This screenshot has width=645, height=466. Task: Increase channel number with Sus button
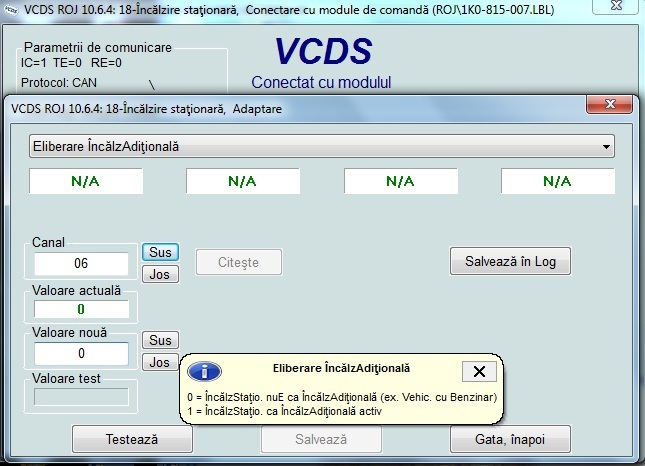pos(160,252)
